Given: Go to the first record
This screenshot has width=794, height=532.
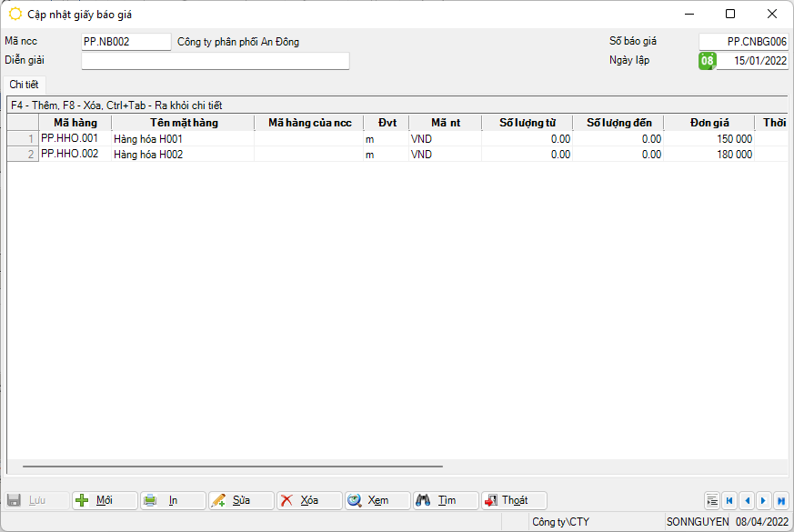Looking at the screenshot, I should [729, 500].
